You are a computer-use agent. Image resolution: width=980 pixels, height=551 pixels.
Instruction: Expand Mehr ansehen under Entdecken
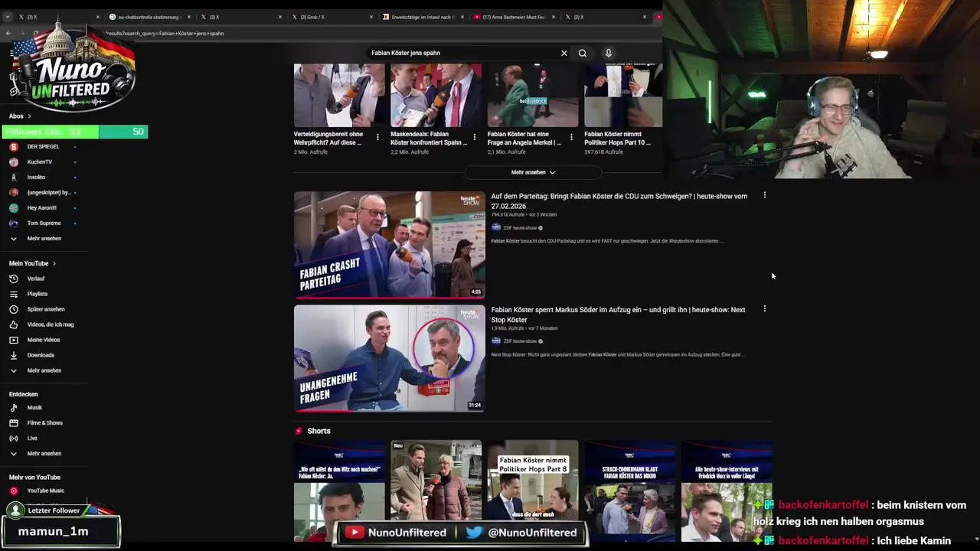(x=44, y=454)
